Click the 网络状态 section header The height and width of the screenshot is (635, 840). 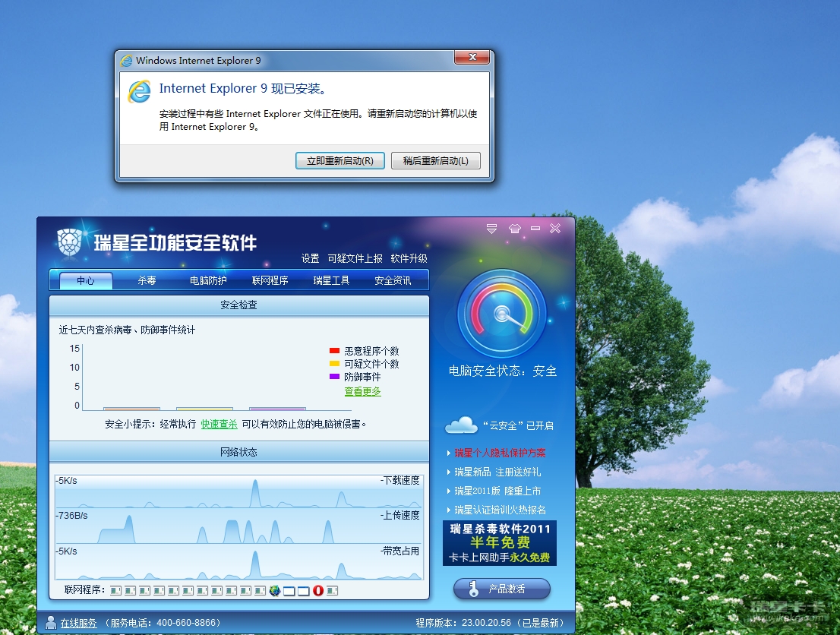point(239,452)
